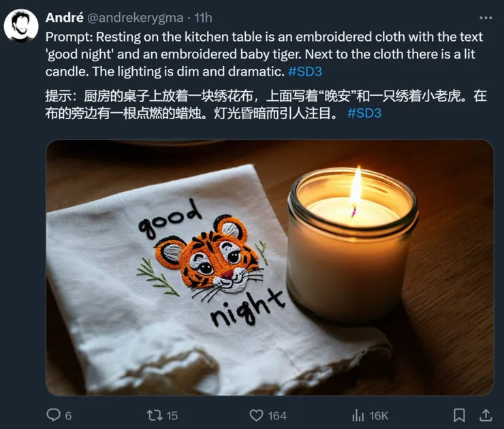
Task: Follow the first #SD3 hashtag in English text
Action: tap(305, 71)
